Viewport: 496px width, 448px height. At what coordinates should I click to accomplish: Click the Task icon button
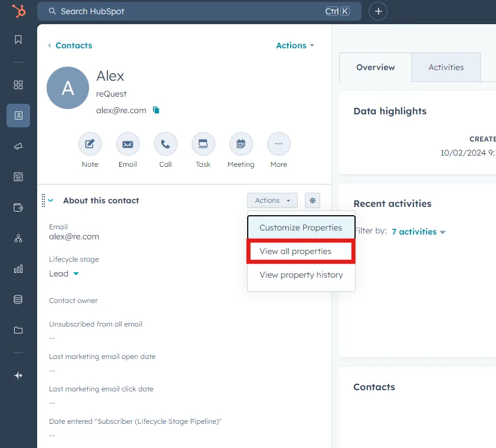pyautogui.click(x=203, y=144)
